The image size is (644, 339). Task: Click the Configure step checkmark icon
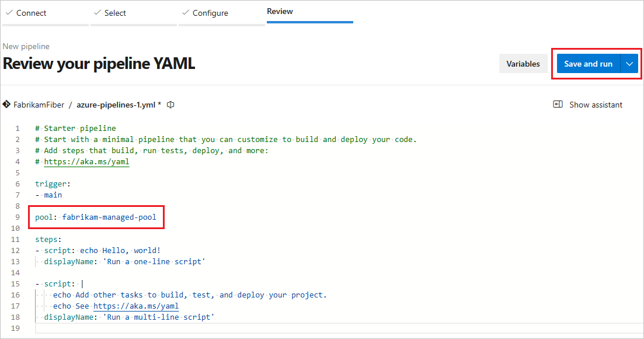click(186, 13)
